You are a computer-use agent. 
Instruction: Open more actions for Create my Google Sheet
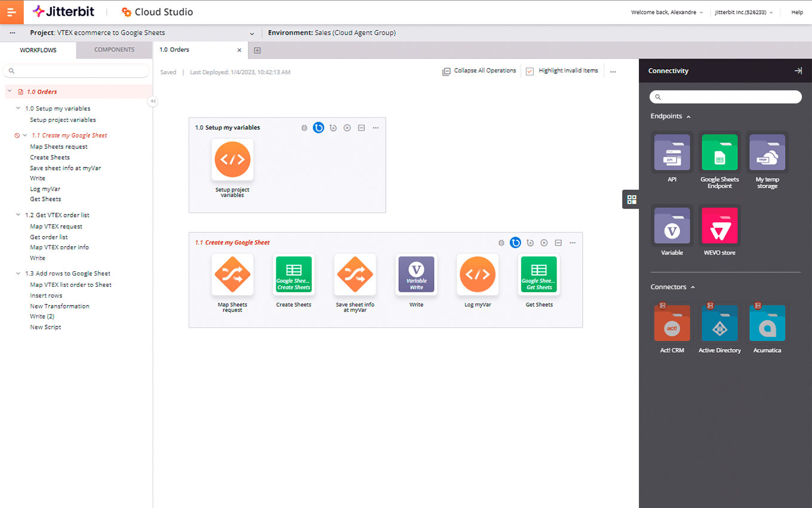pos(573,243)
